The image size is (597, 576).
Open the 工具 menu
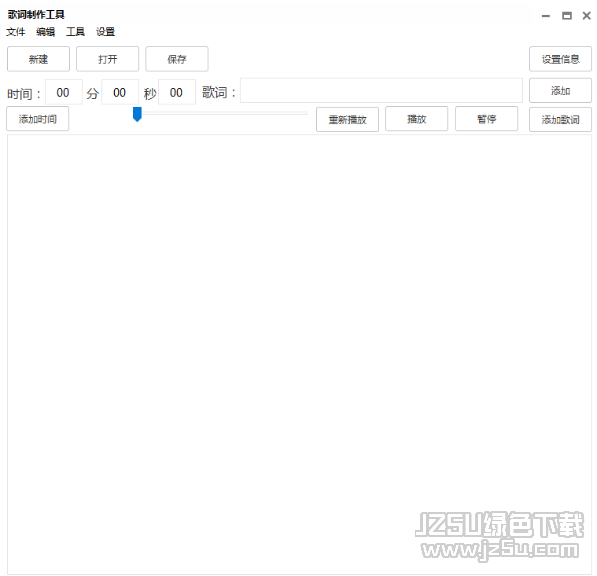[75, 32]
